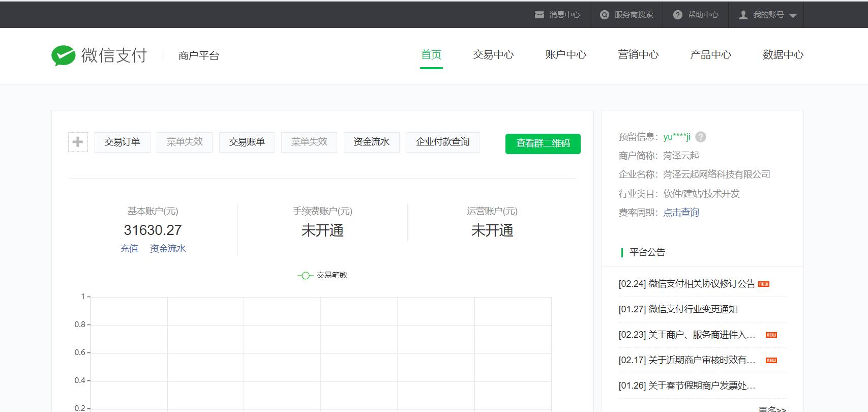Click the NEW badge on 02.24 announcement

[x=764, y=284]
